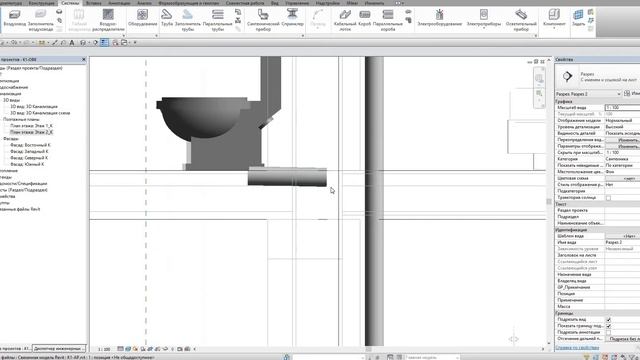The height and width of the screenshot is (360, 640).
Task: Activate the Труба (Pipe) tool
Action: tap(167, 18)
